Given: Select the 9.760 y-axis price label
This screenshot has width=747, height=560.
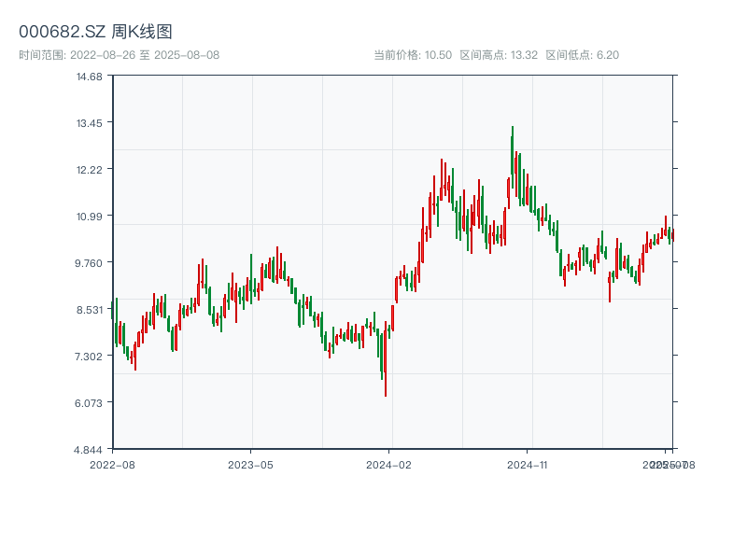Looking at the screenshot, I should [90, 262].
